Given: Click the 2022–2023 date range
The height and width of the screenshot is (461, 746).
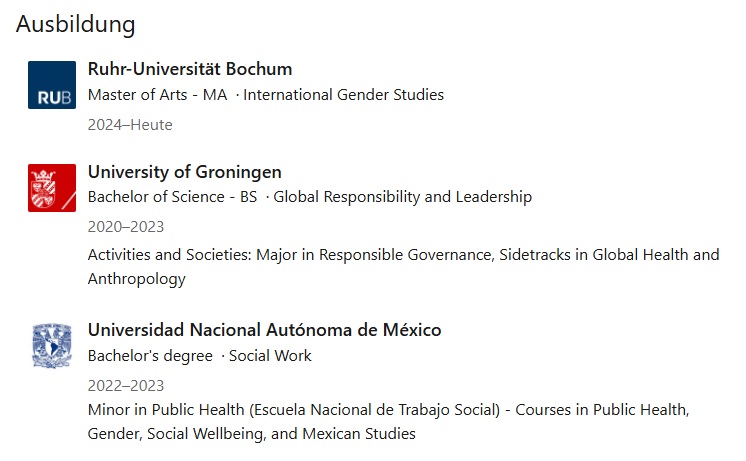Looking at the screenshot, I should 126,385.
